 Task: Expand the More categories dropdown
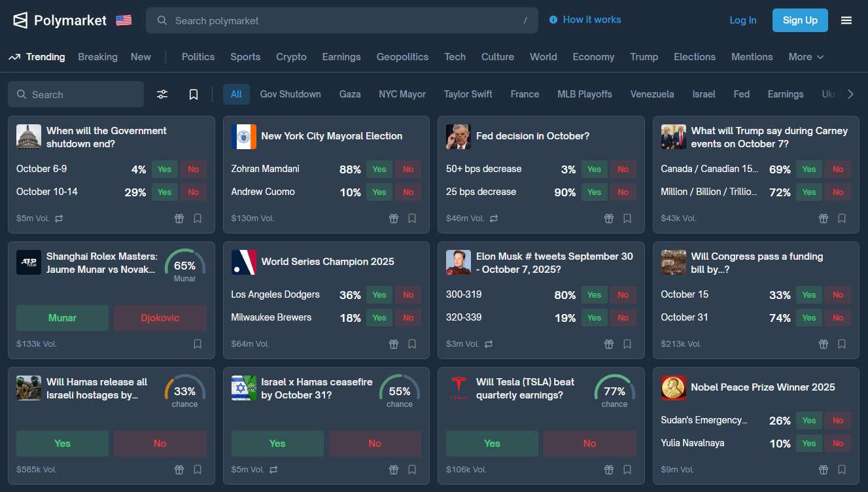point(806,57)
